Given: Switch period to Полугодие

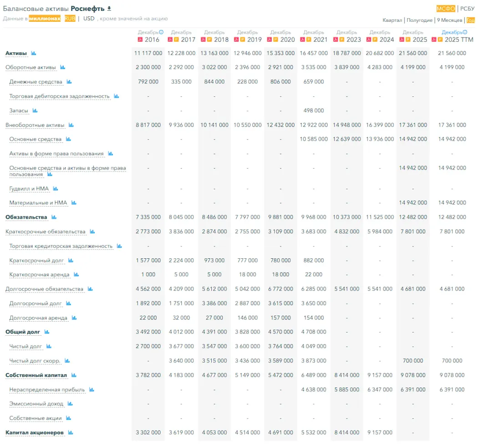Looking at the screenshot, I should pyautogui.click(x=419, y=20).
